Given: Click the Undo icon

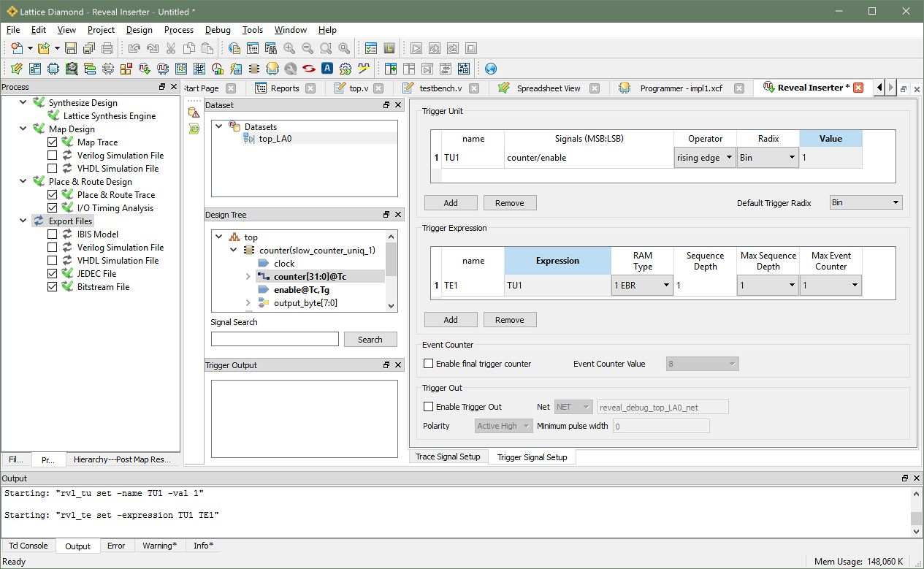Looking at the screenshot, I should (x=134, y=48).
